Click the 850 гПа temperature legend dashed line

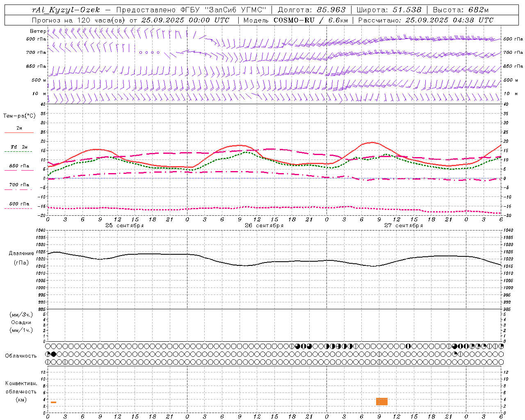(19, 171)
